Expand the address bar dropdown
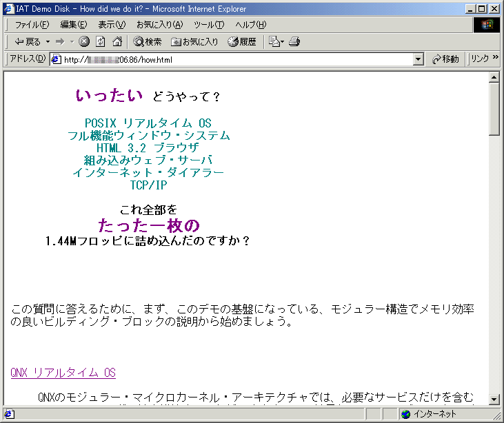The height and width of the screenshot is (423, 504). [418, 59]
